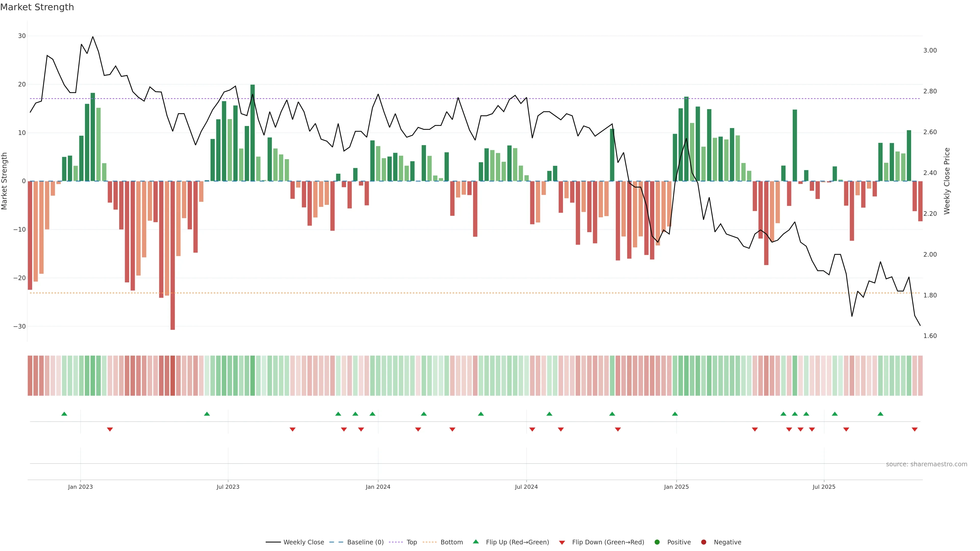
Task: Click the first green flip-up triangle marker
Action: coord(64,414)
